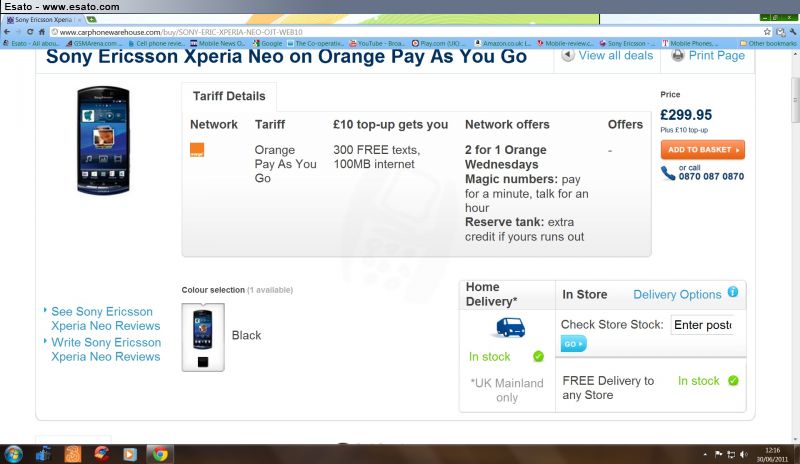800x464 pixels.
Task: Click green tick next to Home Delivery In stock
Action: click(x=538, y=356)
